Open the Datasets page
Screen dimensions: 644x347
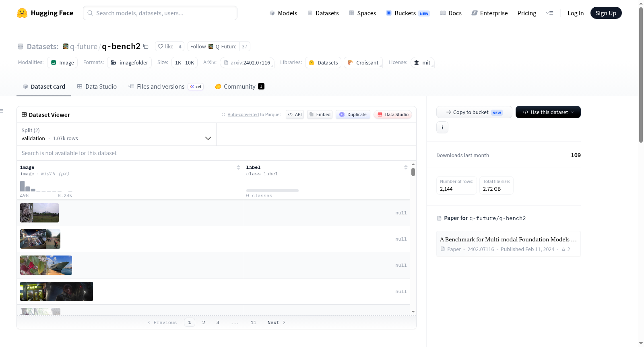point(323,13)
